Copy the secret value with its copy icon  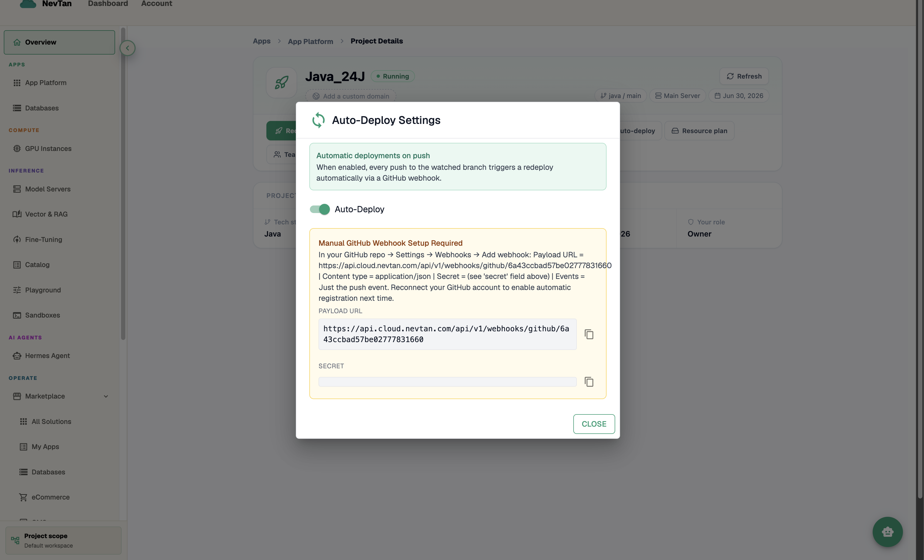(x=589, y=382)
